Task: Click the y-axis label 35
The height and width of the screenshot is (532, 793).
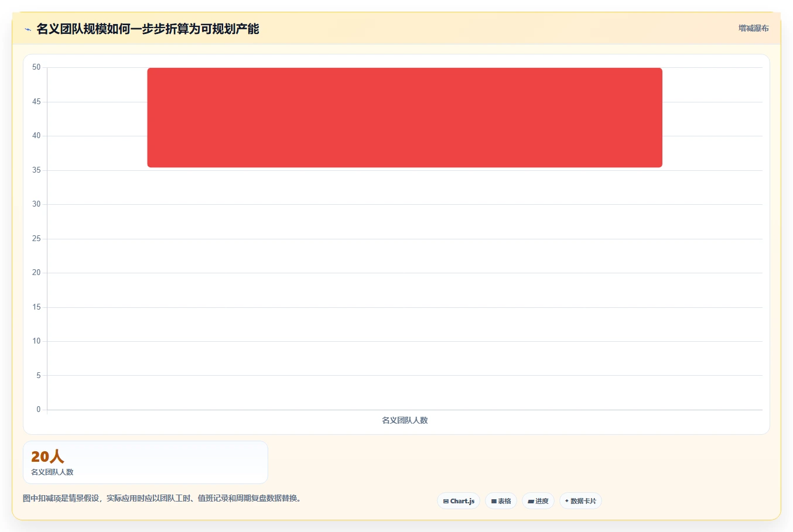Action: 36,170
